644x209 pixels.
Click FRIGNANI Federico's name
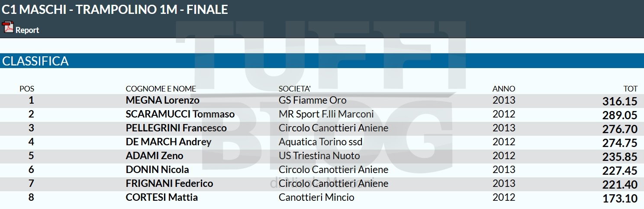(169, 183)
